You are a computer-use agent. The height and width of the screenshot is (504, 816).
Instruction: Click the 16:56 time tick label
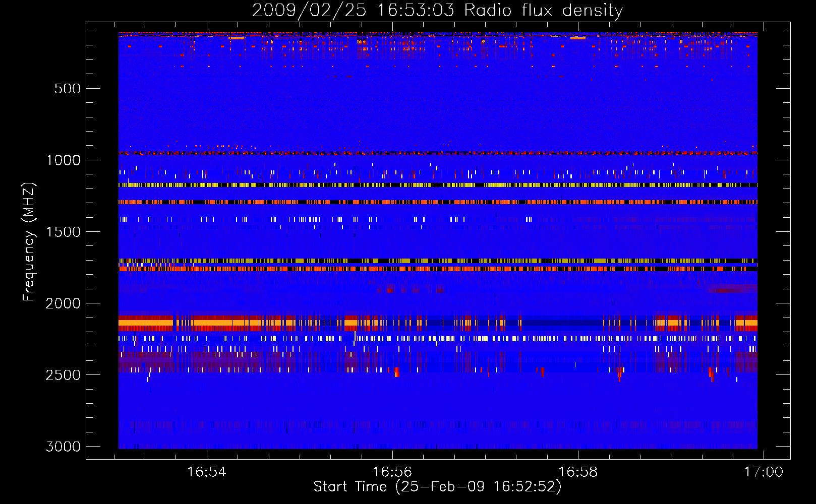tap(392, 472)
